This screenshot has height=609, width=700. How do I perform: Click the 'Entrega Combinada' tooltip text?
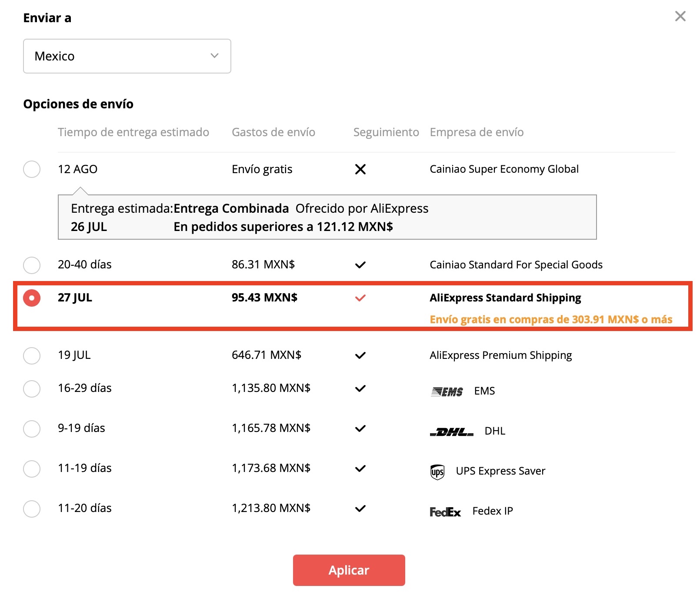231,208
